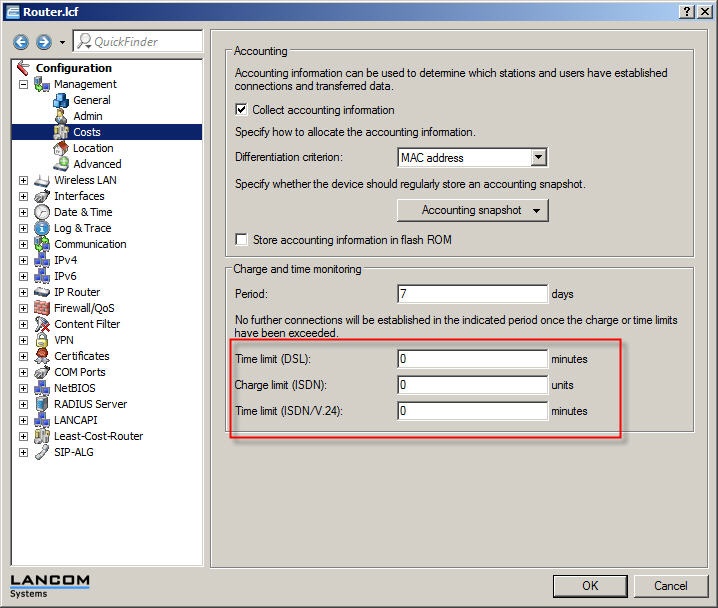Image resolution: width=718 pixels, height=608 pixels.
Task: Select Advanced under Management
Action: pyautogui.click(x=97, y=164)
